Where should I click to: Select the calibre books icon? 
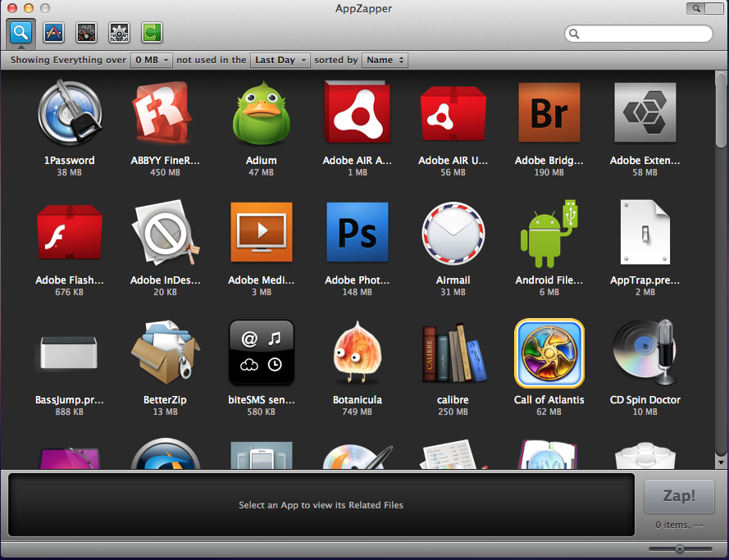tap(453, 353)
